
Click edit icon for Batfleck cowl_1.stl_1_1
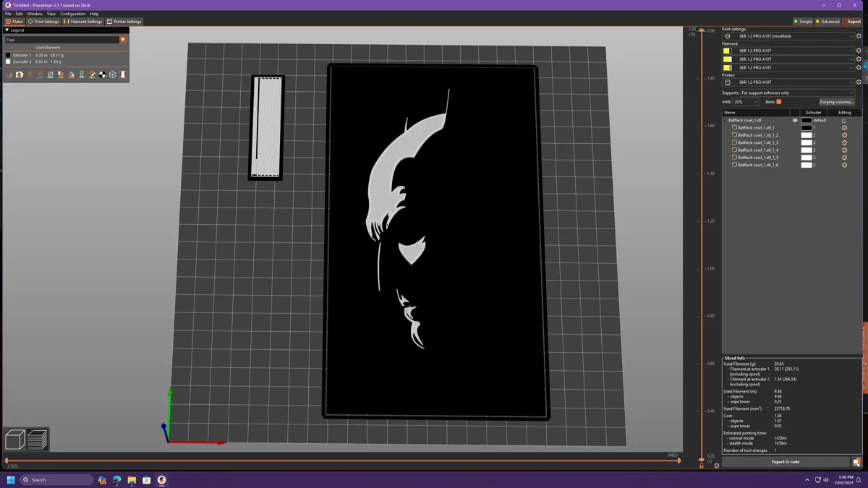844,128
